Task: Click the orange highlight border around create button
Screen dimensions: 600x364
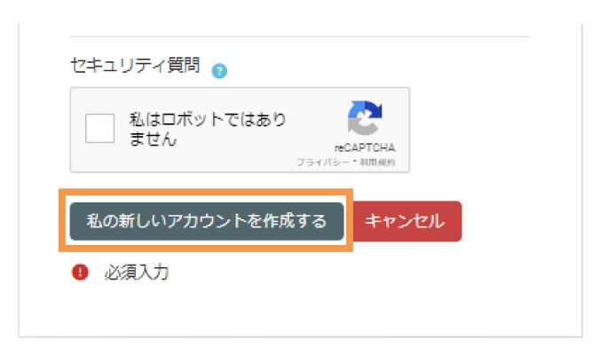Action: [x=206, y=192]
